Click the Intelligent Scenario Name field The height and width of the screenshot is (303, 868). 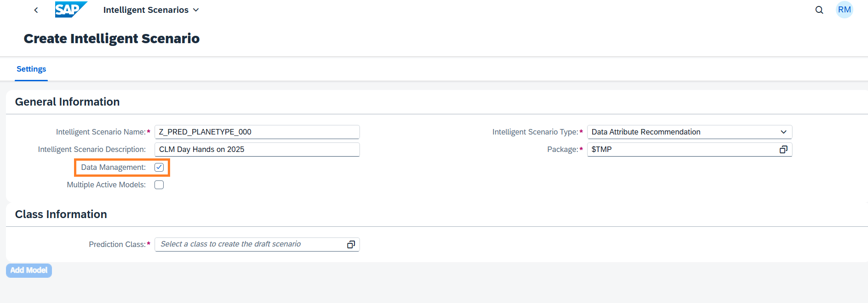coord(257,132)
